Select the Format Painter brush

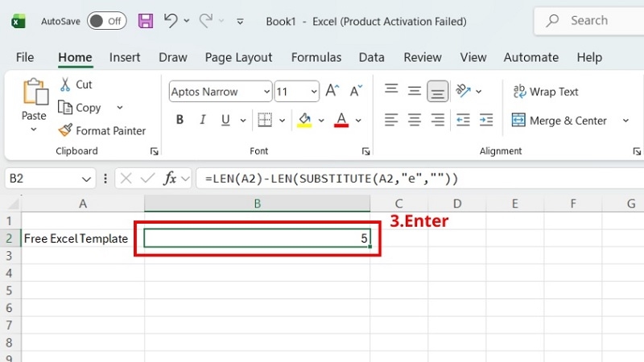point(65,130)
